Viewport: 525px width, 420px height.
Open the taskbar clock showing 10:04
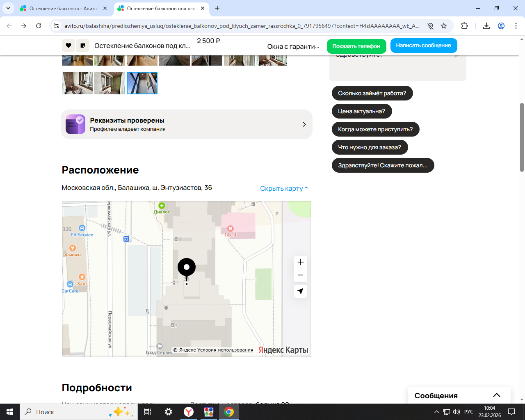[x=490, y=412]
